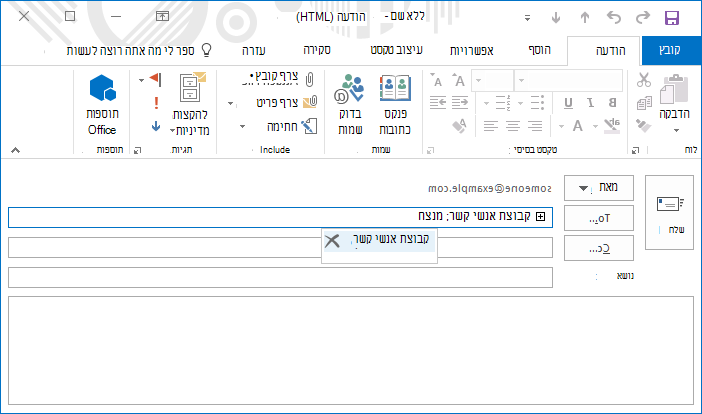Click the Save icon in the title bar

[x=672, y=18]
